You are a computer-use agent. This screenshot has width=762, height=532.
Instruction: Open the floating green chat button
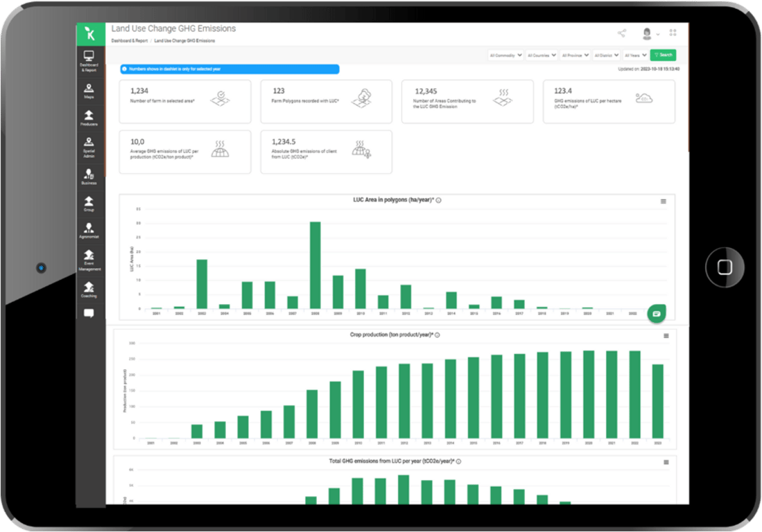point(657,314)
